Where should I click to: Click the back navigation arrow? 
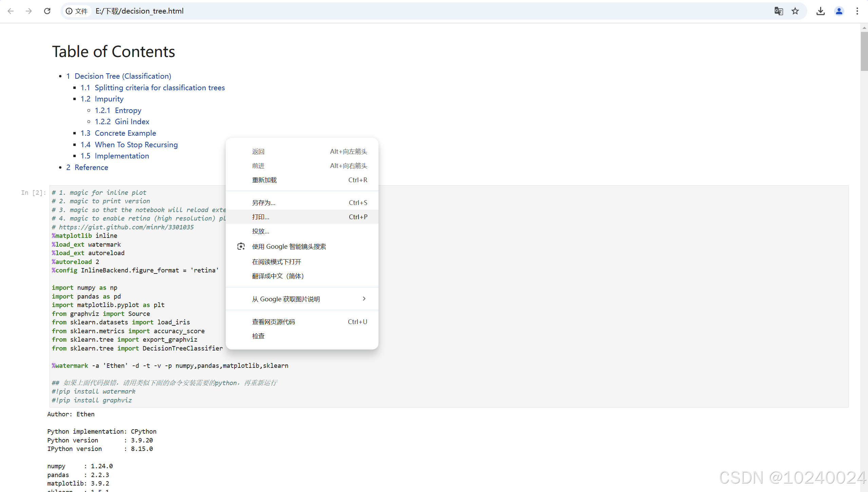11,11
